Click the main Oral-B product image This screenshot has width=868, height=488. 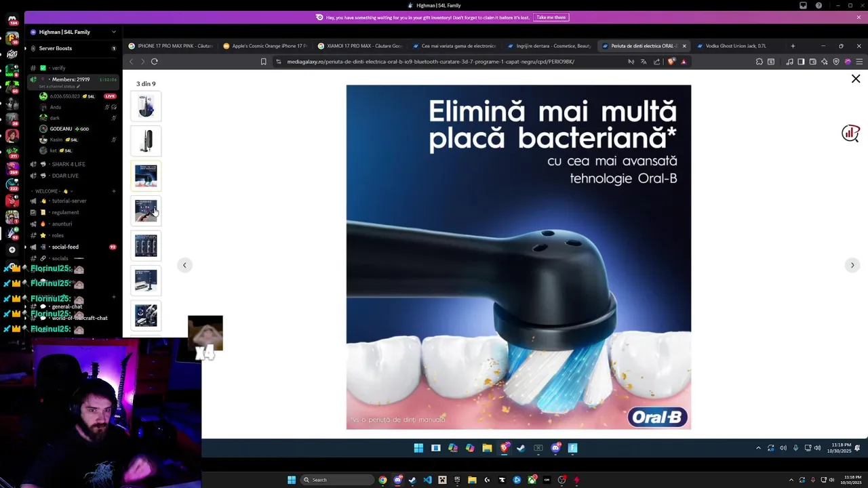coord(519,257)
